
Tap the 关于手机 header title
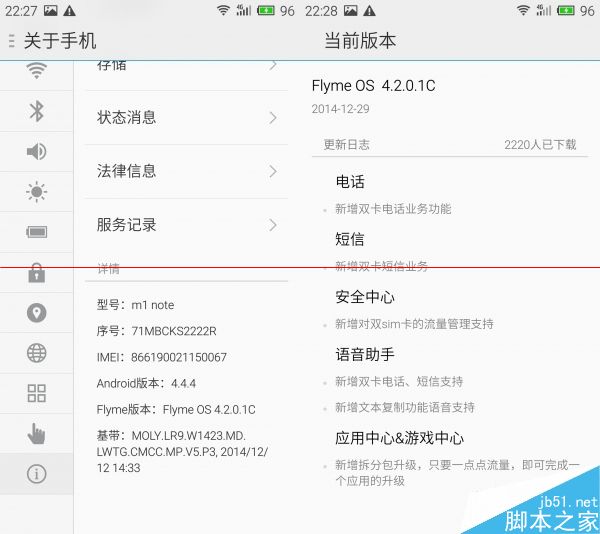pos(60,41)
